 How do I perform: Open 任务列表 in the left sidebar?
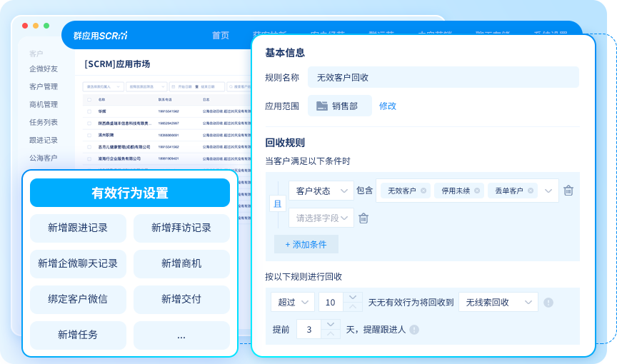pos(44,122)
